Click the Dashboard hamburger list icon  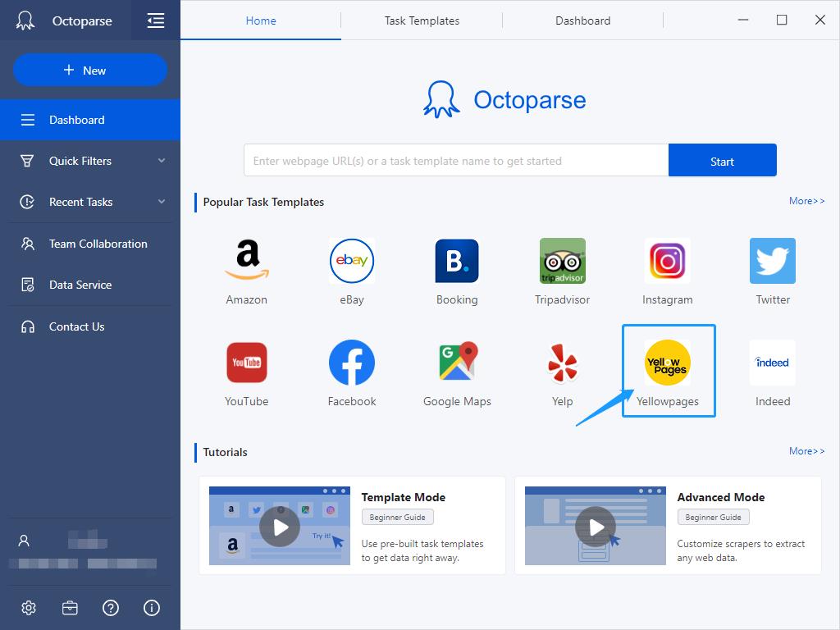27,120
